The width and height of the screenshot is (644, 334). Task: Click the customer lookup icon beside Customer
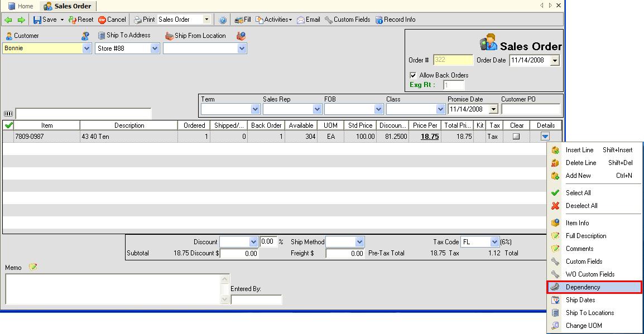pos(85,36)
